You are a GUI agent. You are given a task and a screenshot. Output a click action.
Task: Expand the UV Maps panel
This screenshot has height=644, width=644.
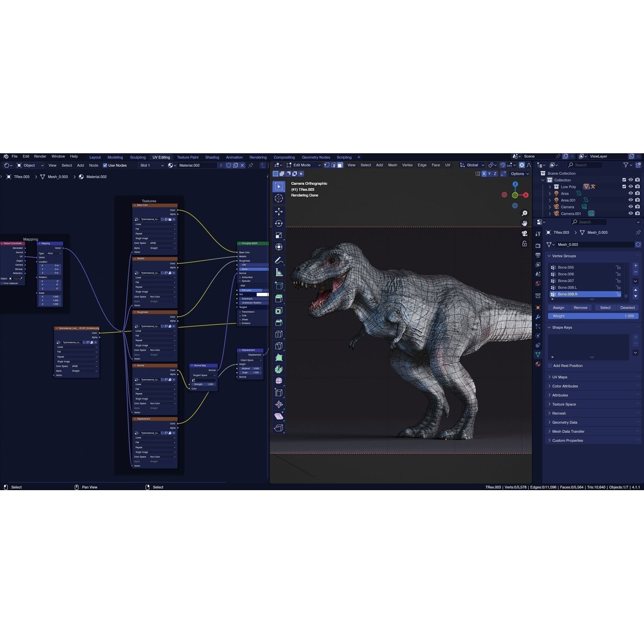560,377
